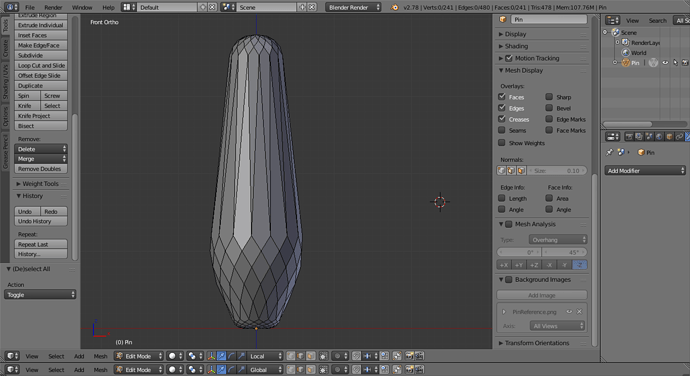The width and height of the screenshot is (690, 376).
Task: Enable Edge Marks overlay
Action: tap(549, 118)
